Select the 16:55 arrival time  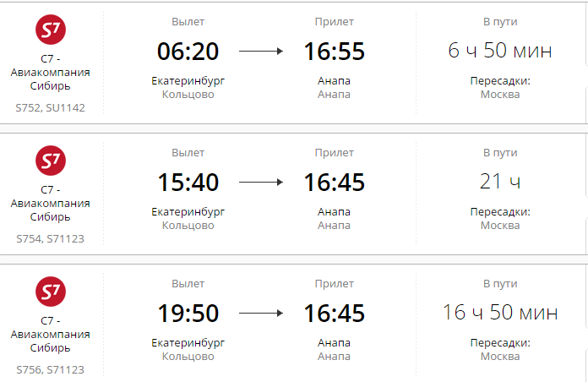click(x=335, y=52)
